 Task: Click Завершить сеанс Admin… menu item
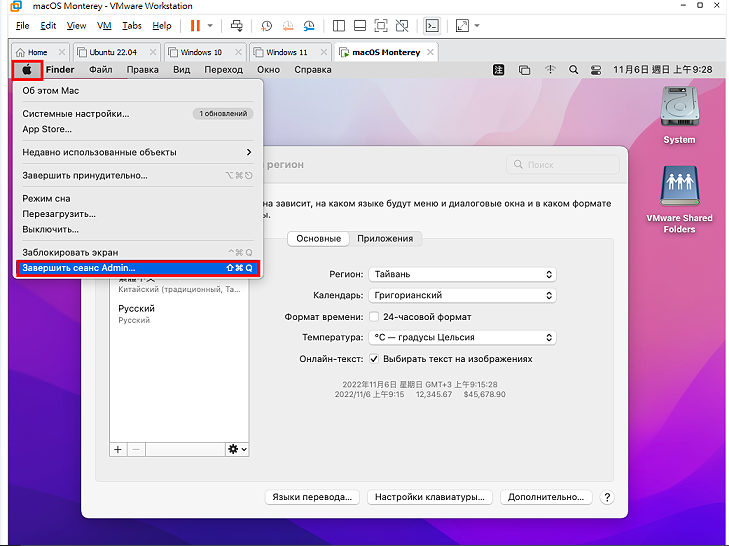[x=138, y=268]
